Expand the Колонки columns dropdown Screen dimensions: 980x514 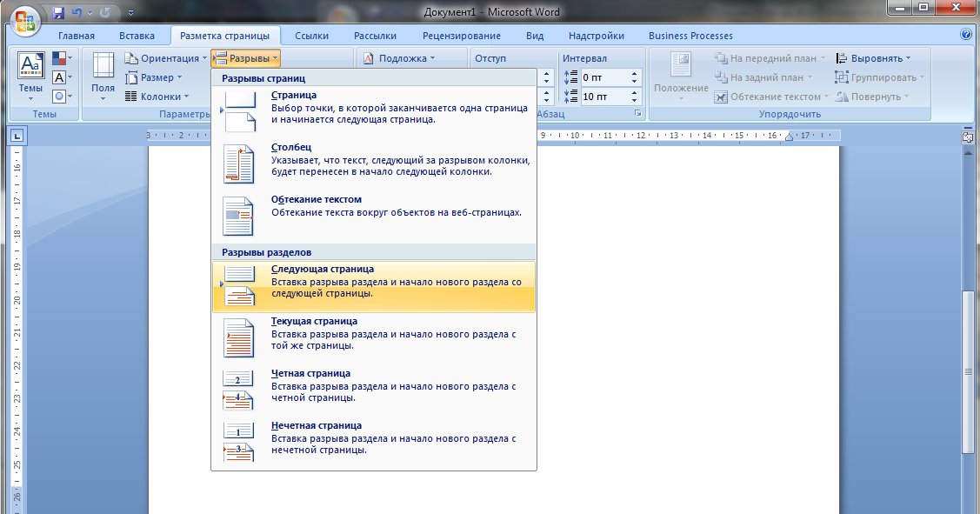pyautogui.click(x=157, y=97)
